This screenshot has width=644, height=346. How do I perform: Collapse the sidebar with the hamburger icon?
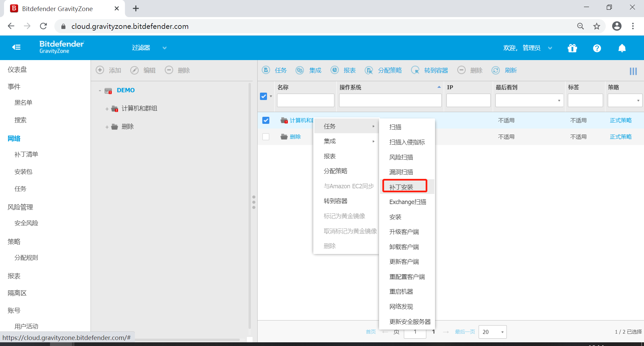pyautogui.click(x=16, y=48)
